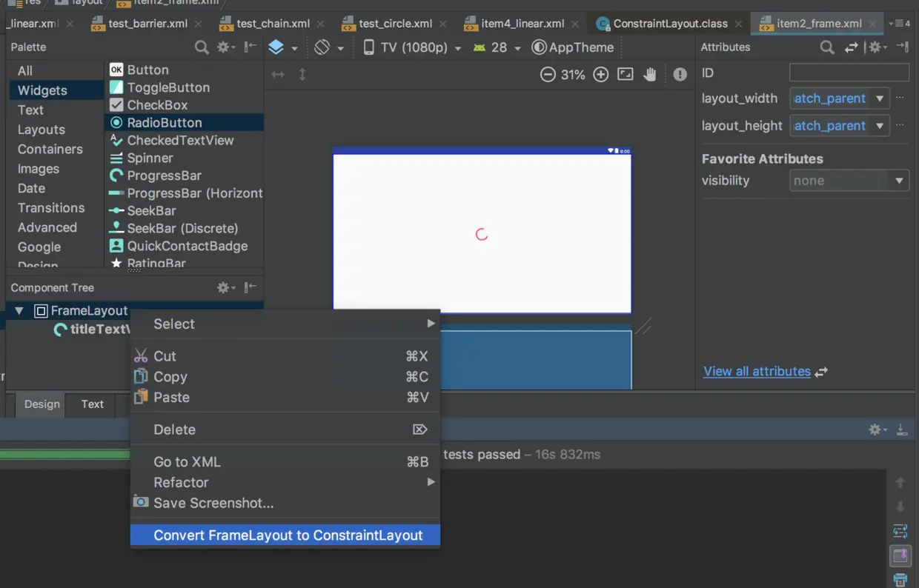
Task: Open Attributes panel gear settings
Action: point(877,47)
